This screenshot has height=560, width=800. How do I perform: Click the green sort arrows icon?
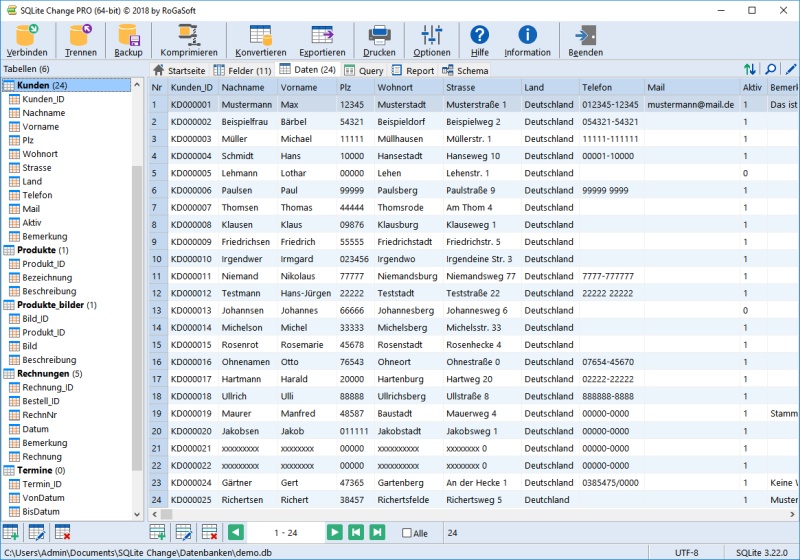click(750, 70)
